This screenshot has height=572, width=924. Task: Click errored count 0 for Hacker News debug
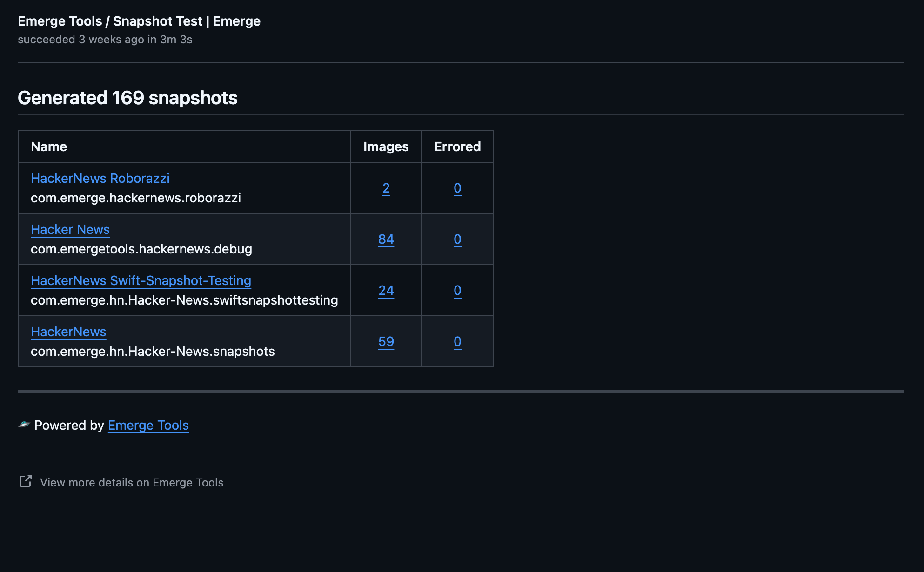pos(457,239)
